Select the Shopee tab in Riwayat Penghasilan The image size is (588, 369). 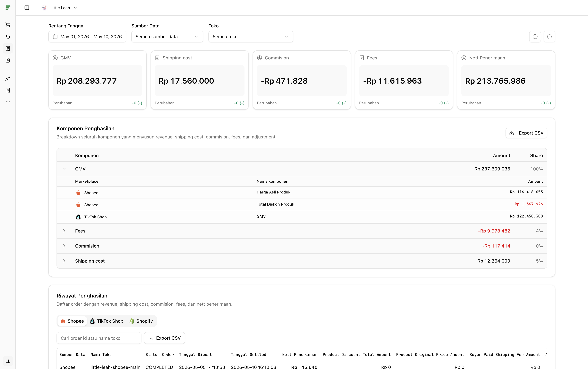coord(72,321)
